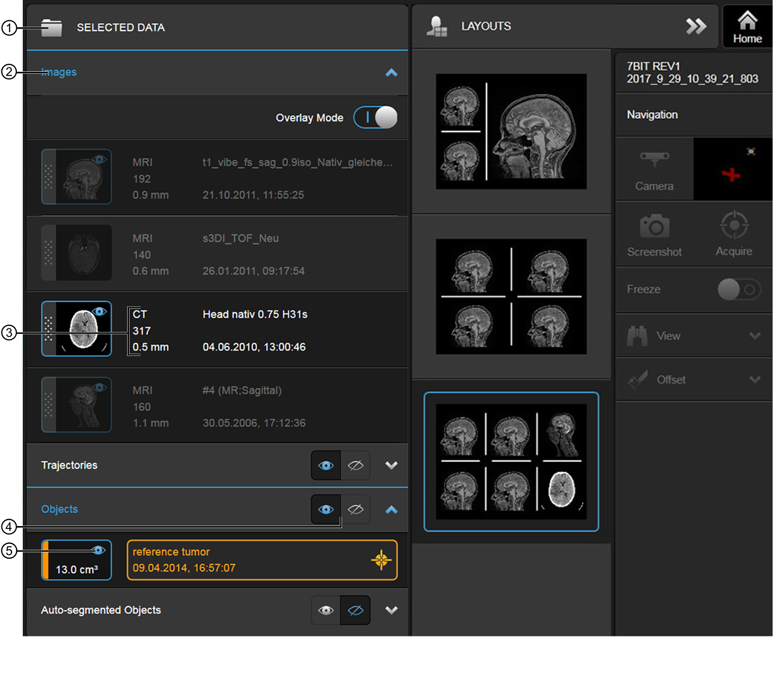784x680 pixels.
Task: Click the View binoculars icon
Action: coord(637,336)
